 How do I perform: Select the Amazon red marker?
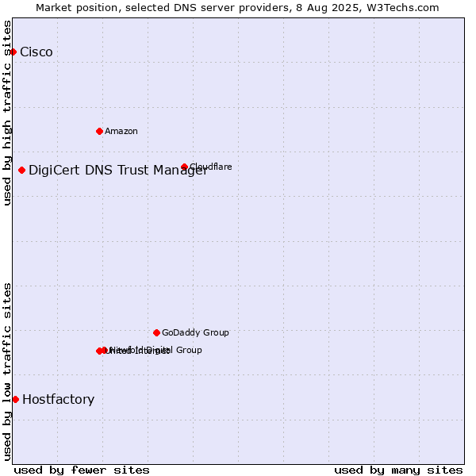pyautogui.click(x=99, y=132)
